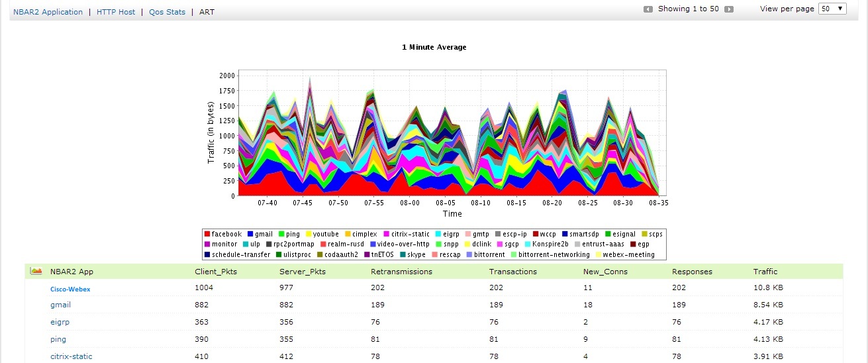868x363 pixels.
Task: Click the Server_Pkts column header
Action: click(301, 272)
